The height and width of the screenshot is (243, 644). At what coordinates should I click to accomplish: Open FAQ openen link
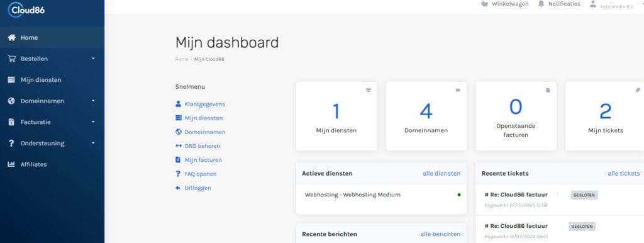tap(201, 174)
